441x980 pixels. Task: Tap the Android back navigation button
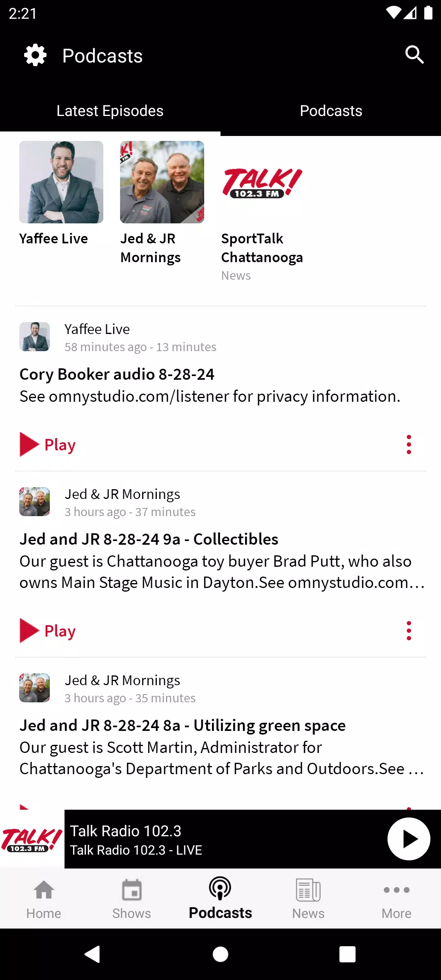93,954
